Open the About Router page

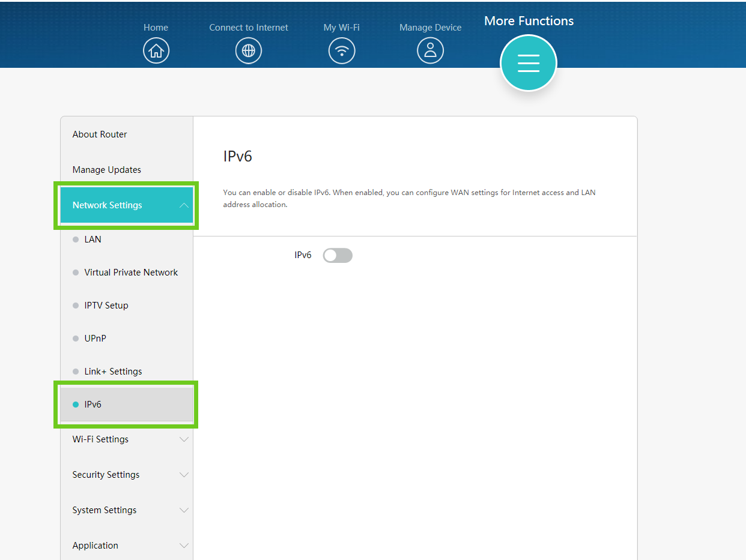[100, 134]
